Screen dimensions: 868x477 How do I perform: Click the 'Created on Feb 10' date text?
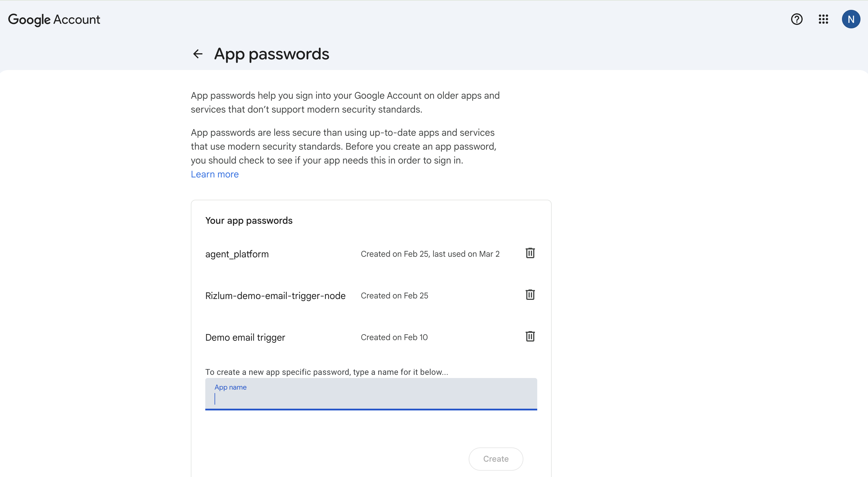[394, 337]
